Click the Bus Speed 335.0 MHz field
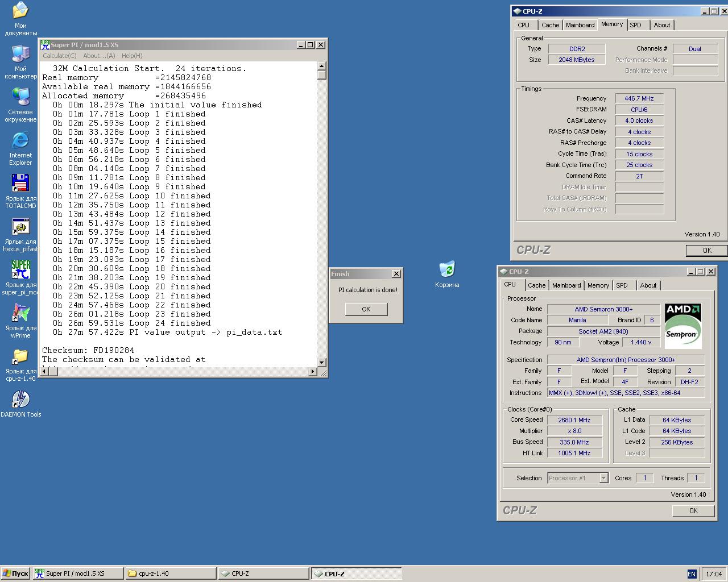Screen dimensions: 728x582 (x=574, y=442)
